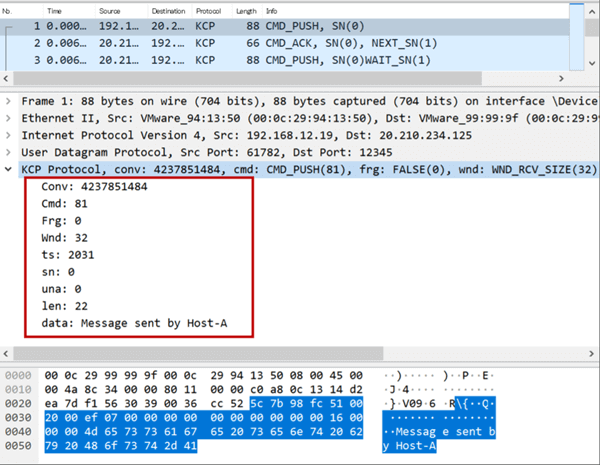Image resolution: width=600 pixels, height=465 pixels.
Task: Sort by the Length column header
Action: 246,11
